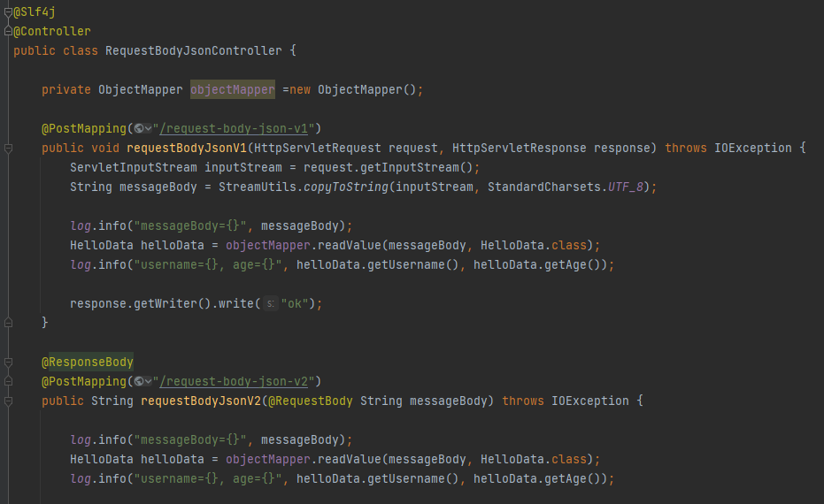Click the highlighted @ResponseBody annotation

click(88, 363)
